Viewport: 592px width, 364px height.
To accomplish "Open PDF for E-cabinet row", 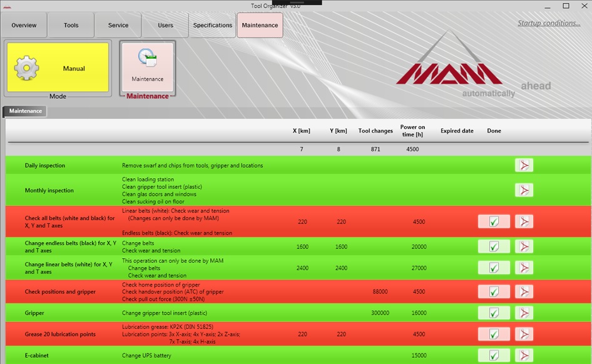I will click(524, 355).
